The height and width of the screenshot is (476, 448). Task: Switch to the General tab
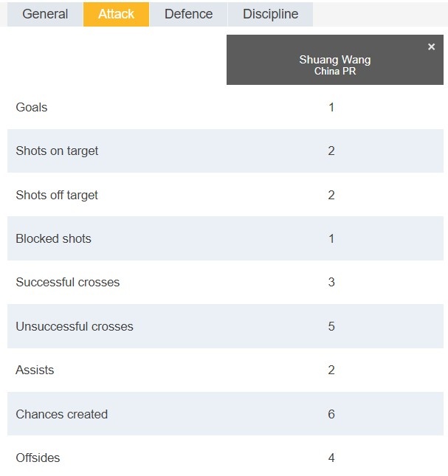tap(45, 14)
